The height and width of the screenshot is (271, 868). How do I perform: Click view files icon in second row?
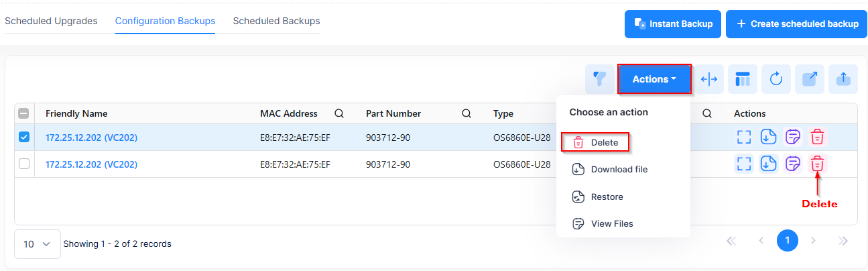(x=793, y=164)
